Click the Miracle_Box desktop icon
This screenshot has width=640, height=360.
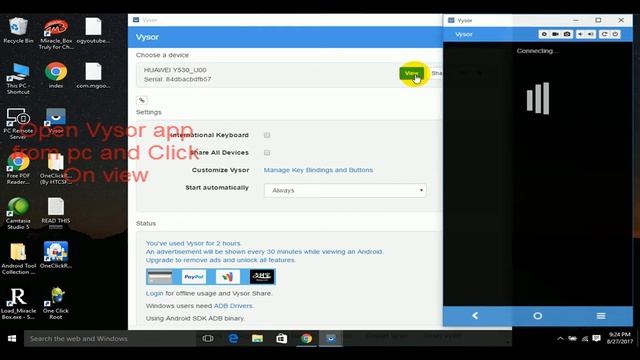tap(56, 33)
